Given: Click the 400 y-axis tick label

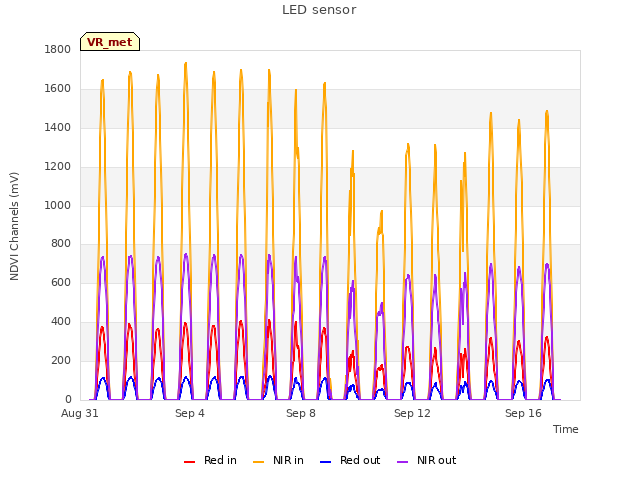Looking at the screenshot, I should (x=61, y=322).
